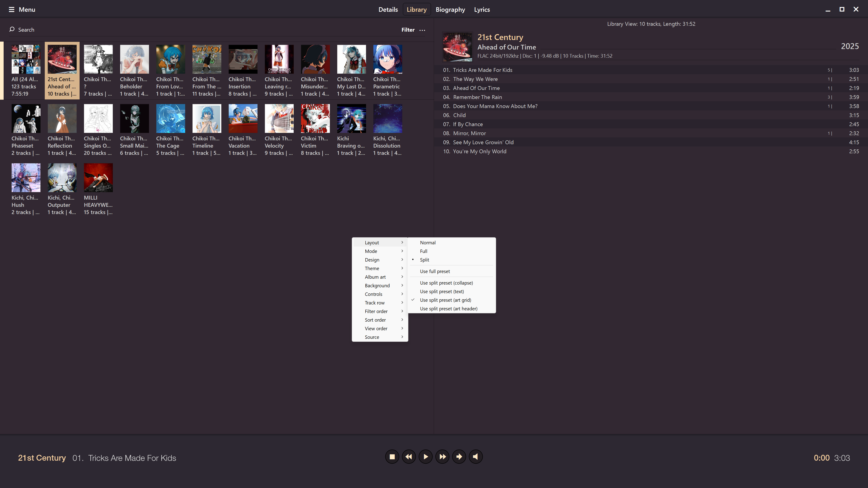Click the search magnifier icon
Screen dimensions: 868x488
click(x=12, y=29)
